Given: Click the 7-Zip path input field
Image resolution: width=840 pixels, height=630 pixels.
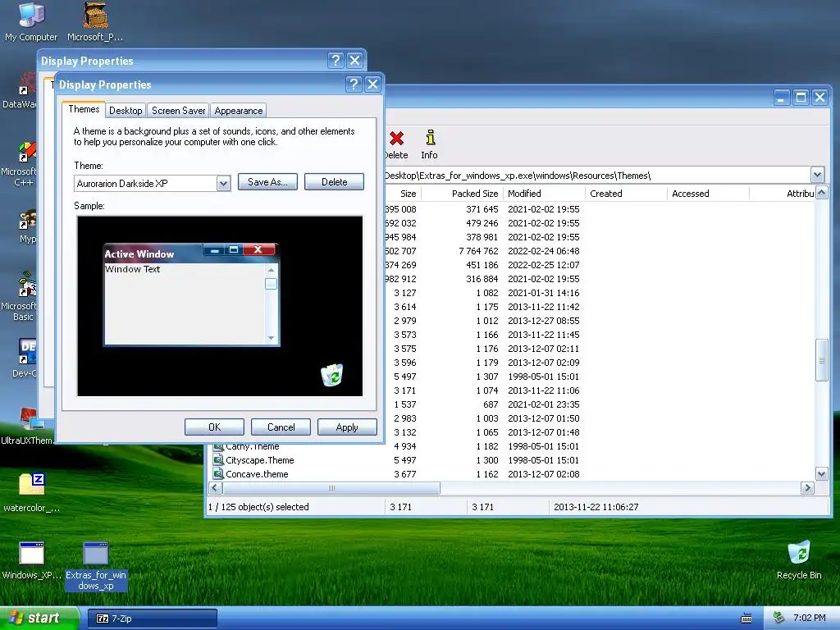Looking at the screenshot, I should (597, 176).
